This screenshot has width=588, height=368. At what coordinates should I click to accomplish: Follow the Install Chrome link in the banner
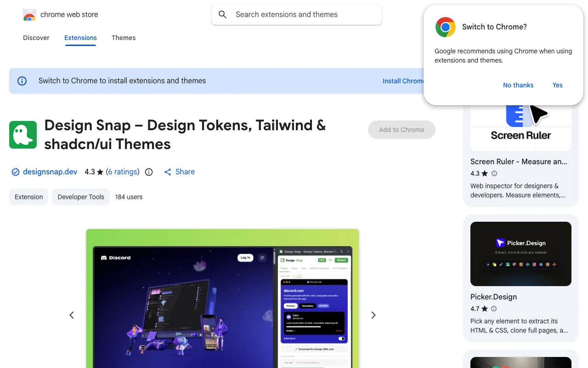[x=403, y=81]
